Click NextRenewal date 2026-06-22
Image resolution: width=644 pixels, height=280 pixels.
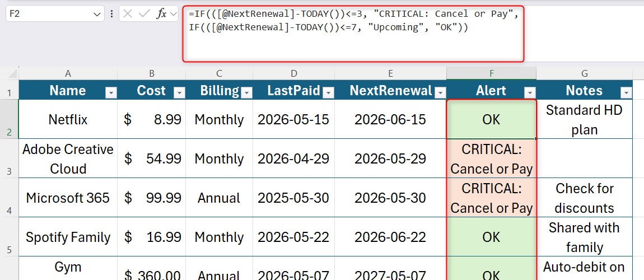390,237
